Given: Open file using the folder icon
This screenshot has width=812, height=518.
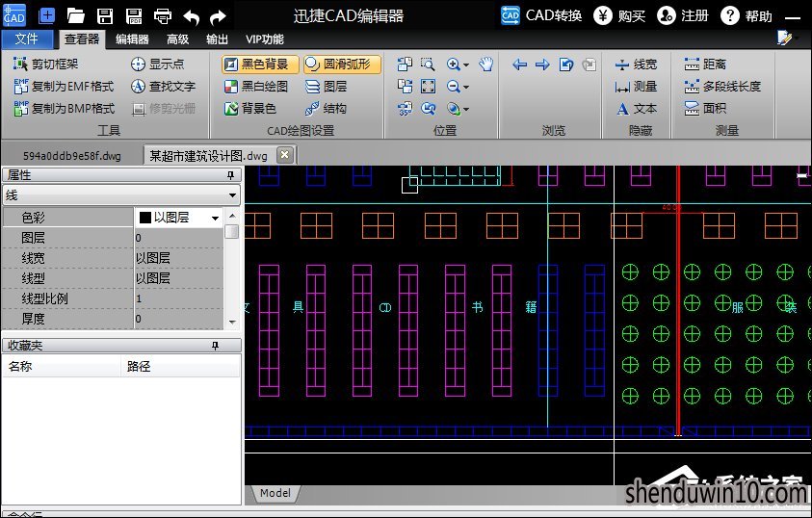Looking at the screenshot, I should coord(75,16).
